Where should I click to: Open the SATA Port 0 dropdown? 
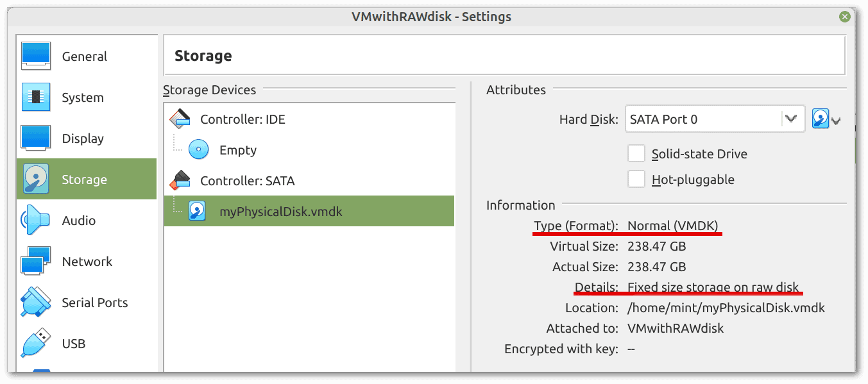click(x=715, y=119)
